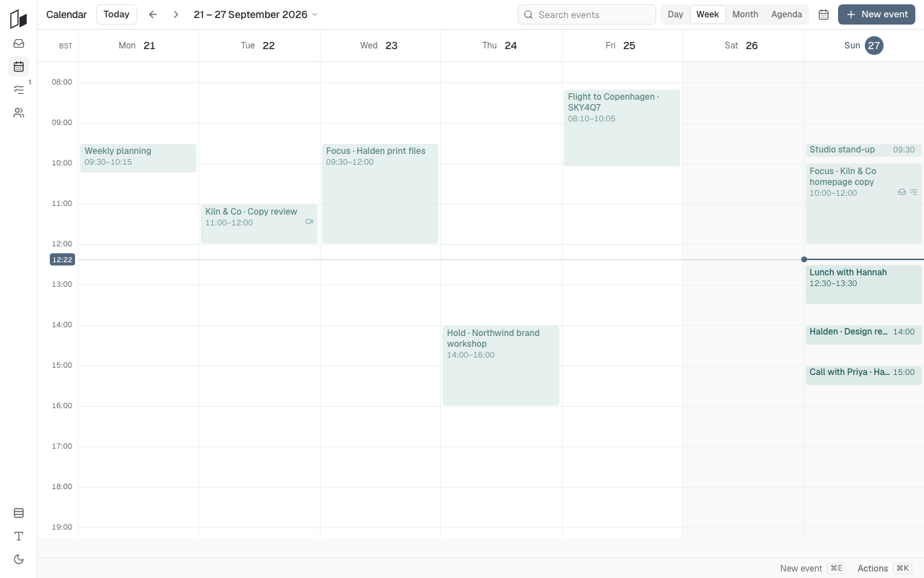
Task: Open the Northwind brand workshop hold
Action: click(x=501, y=366)
